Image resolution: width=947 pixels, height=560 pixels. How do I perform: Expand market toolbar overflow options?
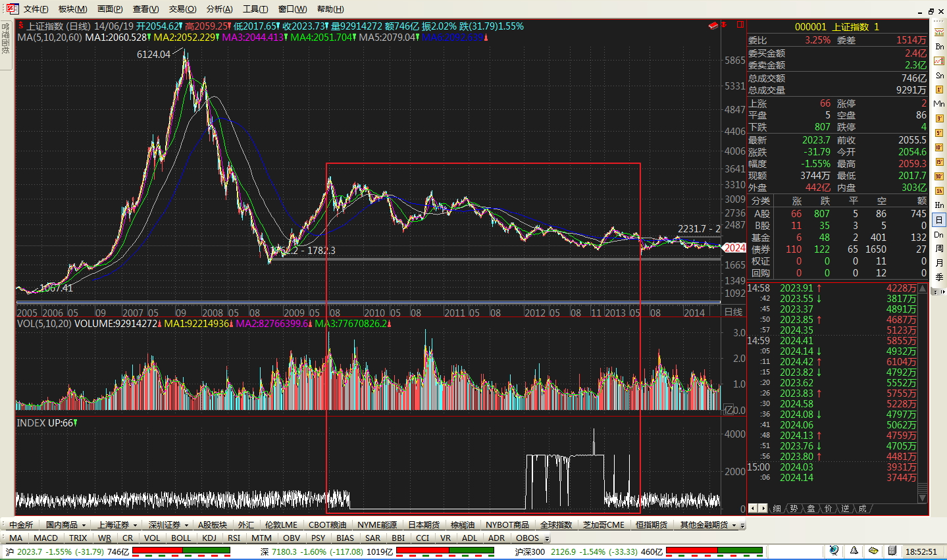point(743,525)
